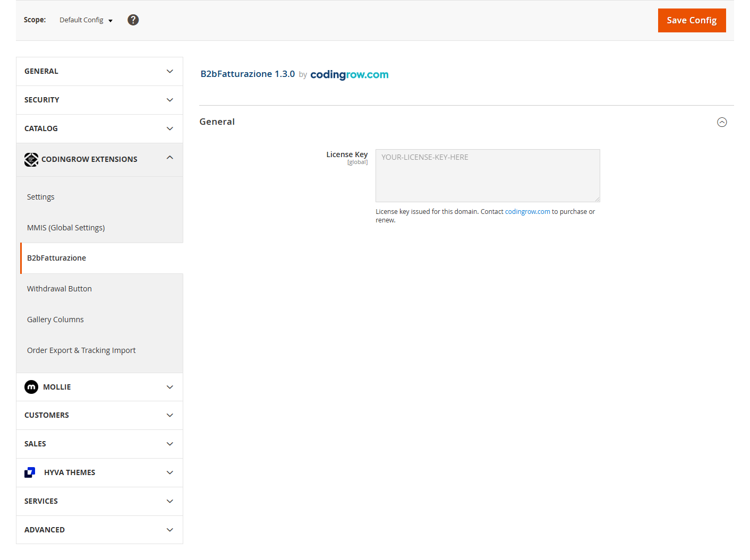
Task: Select the B2bFatturazione item
Action: pyautogui.click(x=101, y=258)
